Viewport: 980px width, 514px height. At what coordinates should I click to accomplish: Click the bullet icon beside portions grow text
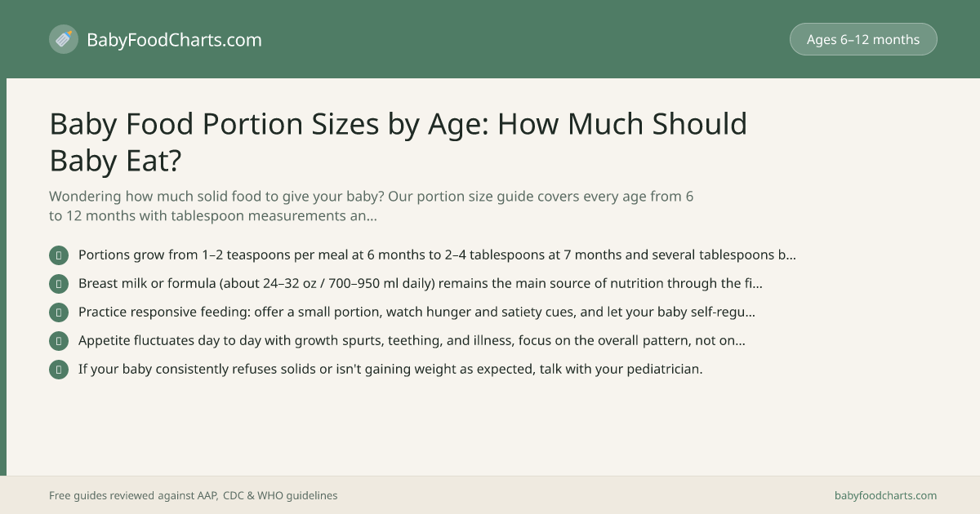tap(59, 255)
